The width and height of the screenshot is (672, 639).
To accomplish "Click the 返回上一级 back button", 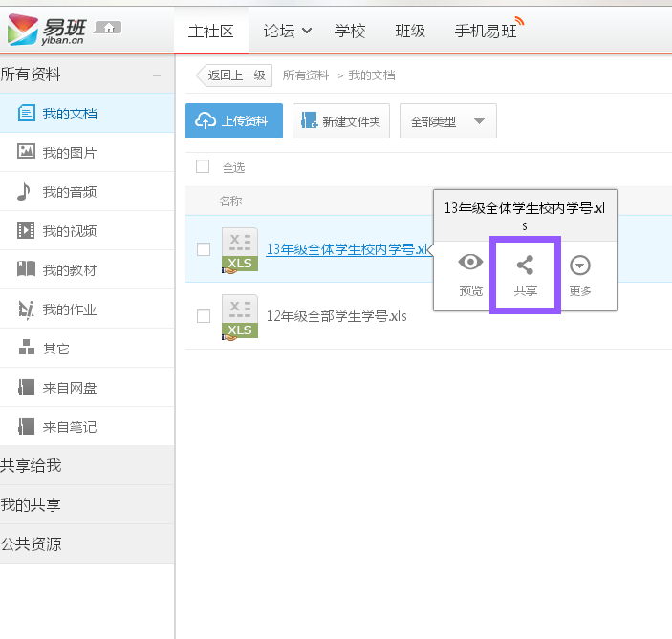I will click(235, 75).
